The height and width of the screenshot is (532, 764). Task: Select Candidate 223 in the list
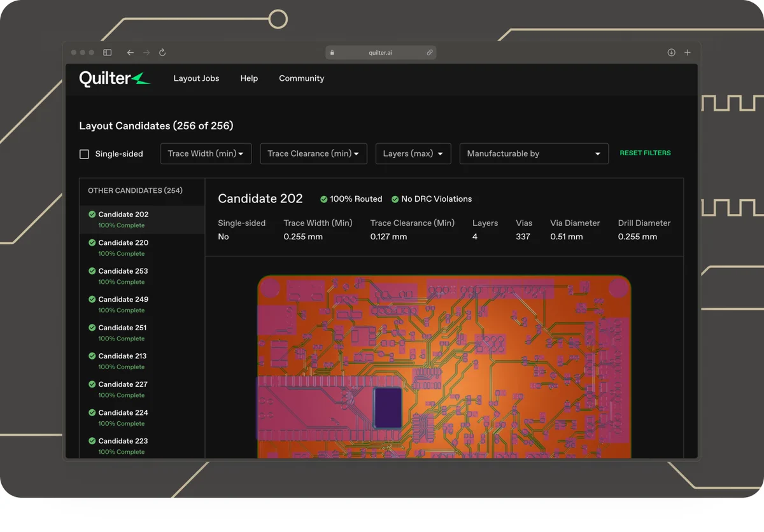(142, 446)
